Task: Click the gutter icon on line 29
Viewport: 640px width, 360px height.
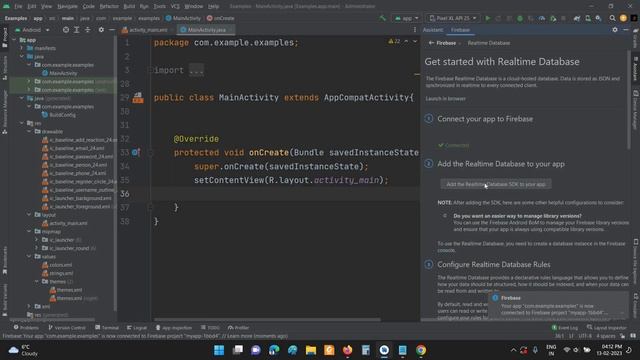Action: [138, 98]
